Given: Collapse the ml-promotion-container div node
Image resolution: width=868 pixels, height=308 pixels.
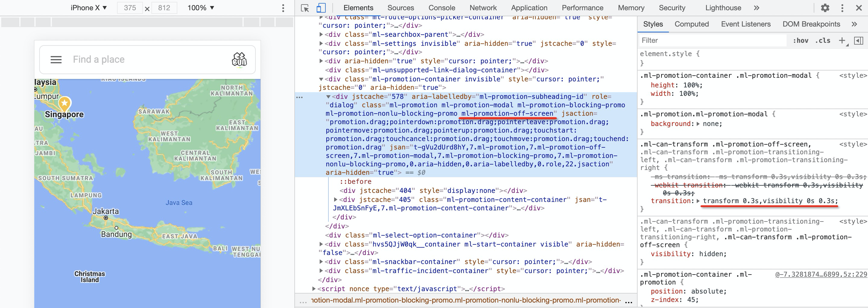Looking at the screenshot, I should [x=321, y=79].
